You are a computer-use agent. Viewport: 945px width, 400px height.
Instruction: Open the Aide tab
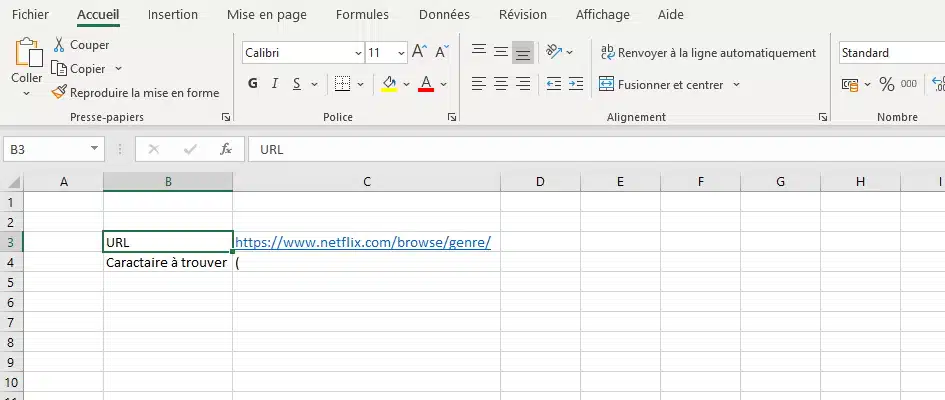(x=671, y=14)
